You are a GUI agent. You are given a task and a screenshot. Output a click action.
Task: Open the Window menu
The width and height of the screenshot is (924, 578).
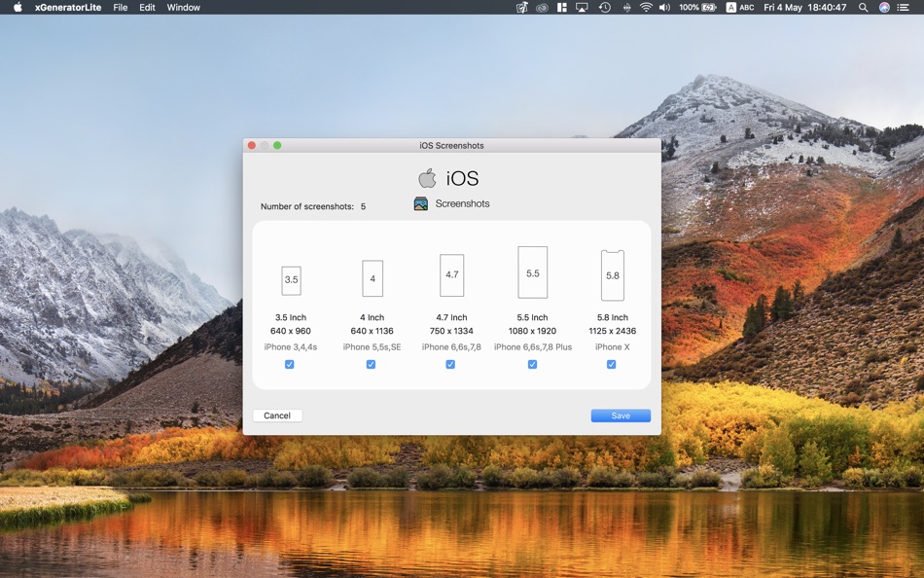point(183,7)
